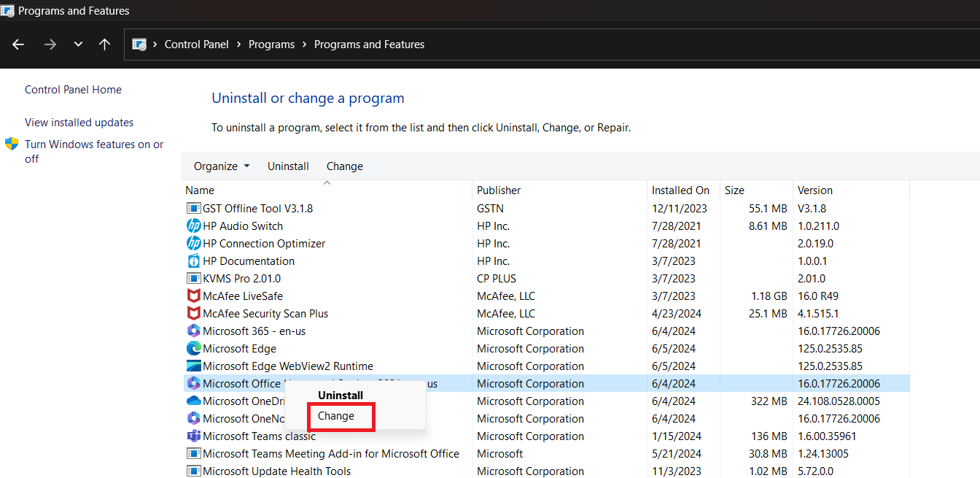Viewport: 980px width, 478px height.
Task: Go up one level with up arrow
Action: coord(104,45)
